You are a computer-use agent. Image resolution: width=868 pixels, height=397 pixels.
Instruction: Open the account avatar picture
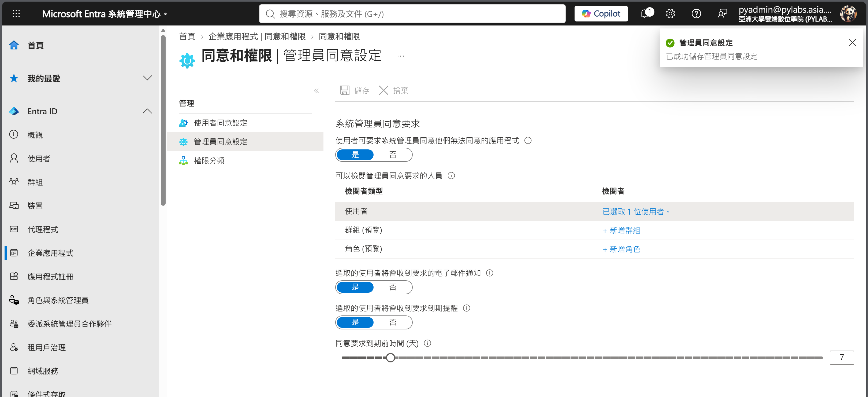point(848,14)
